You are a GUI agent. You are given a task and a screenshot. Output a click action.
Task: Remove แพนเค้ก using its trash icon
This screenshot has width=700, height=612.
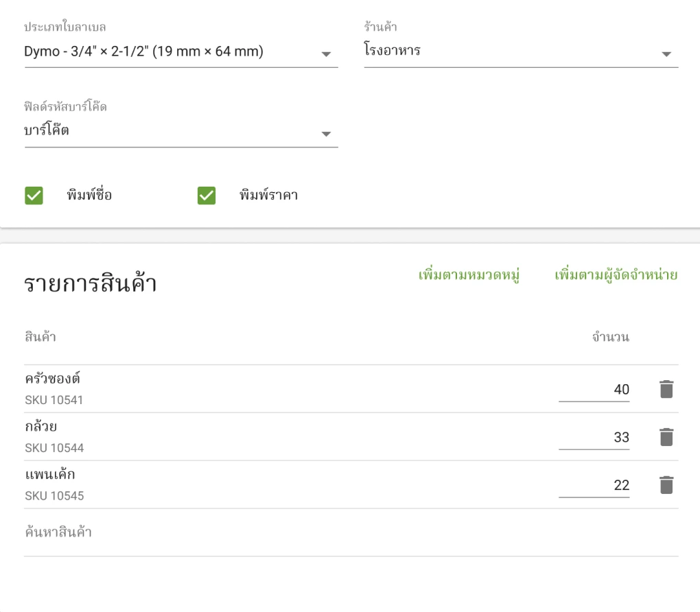click(x=666, y=486)
